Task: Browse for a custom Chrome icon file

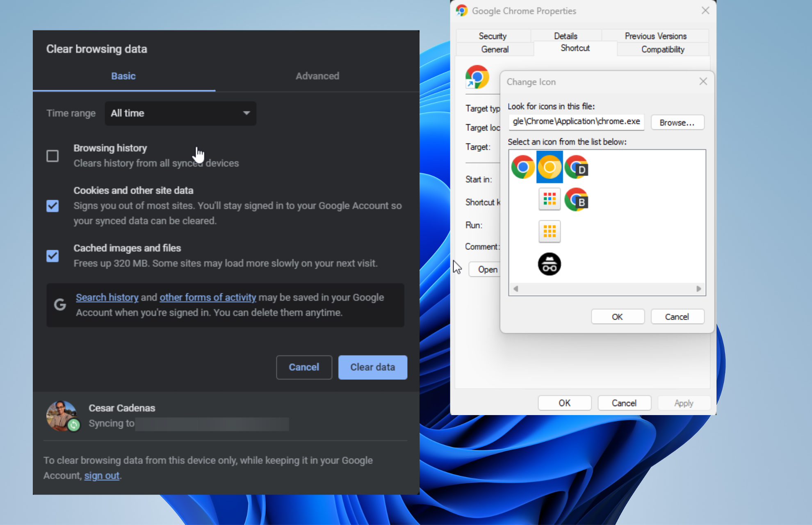Action: pos(677,122)
